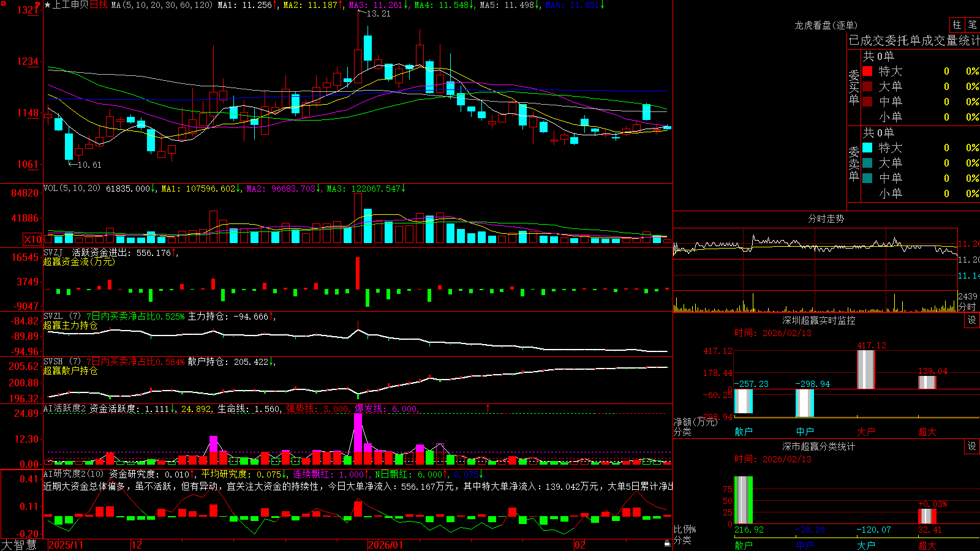Open the SVZJ 活跃资金进出 indicator label
980x551 pixels.
tap(86, 252)
